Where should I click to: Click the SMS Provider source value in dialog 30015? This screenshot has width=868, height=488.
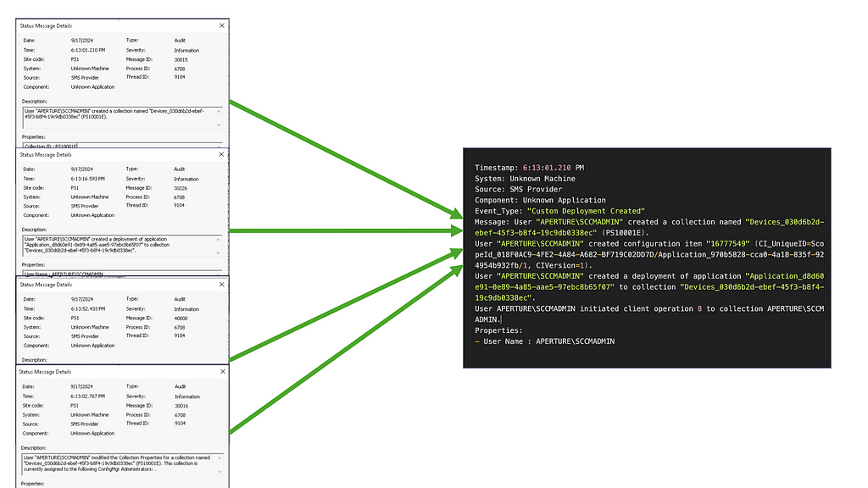(x=85, y=78)
